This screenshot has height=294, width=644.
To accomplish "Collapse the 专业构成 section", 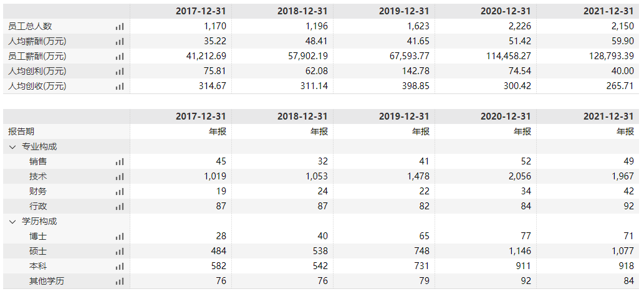I will click(12, 146).
